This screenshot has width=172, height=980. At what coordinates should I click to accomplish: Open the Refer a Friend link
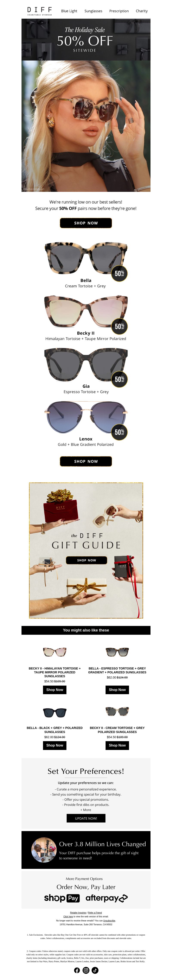[95, 913]
